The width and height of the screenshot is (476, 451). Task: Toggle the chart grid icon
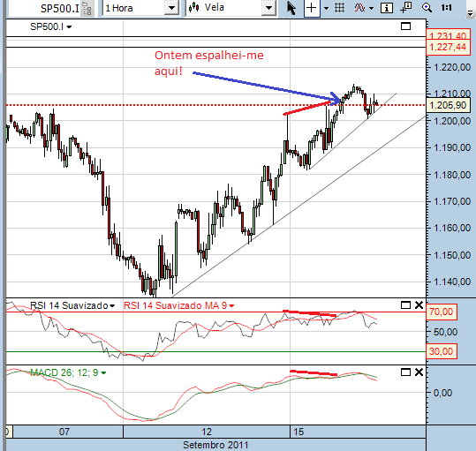coord(340,8)
